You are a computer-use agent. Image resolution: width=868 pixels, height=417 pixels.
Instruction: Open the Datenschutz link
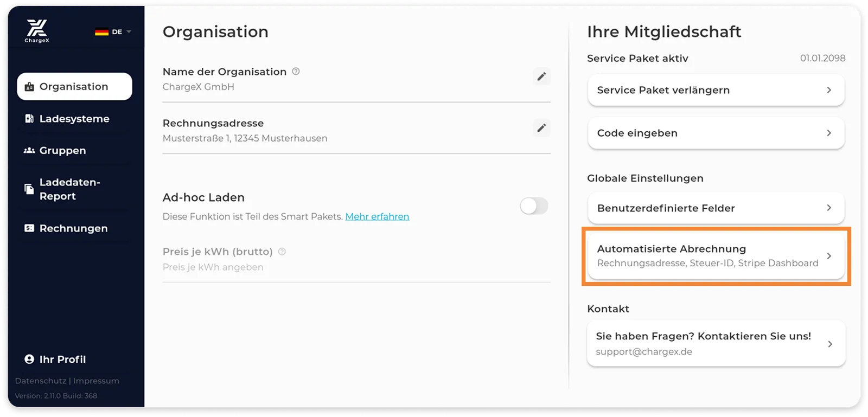coord(41,381)
